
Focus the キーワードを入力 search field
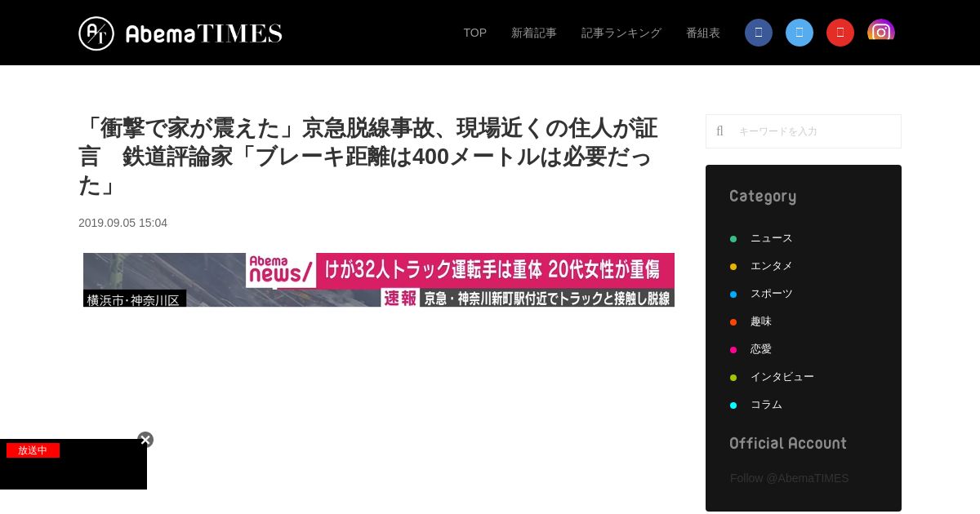pos(804,131)
